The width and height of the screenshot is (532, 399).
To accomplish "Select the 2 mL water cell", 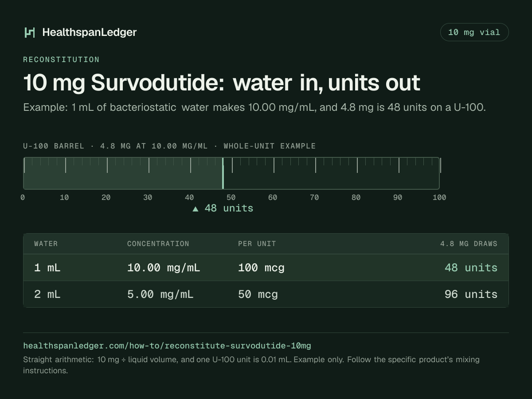I will tap(47, 294).
